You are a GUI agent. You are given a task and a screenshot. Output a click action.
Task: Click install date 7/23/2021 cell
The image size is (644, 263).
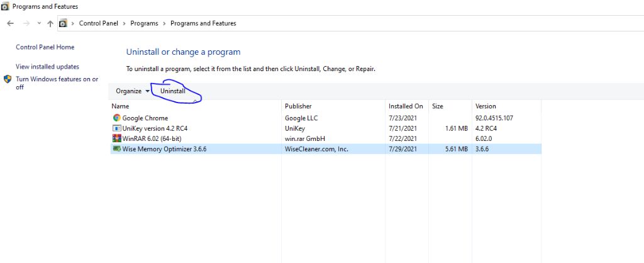403,118
